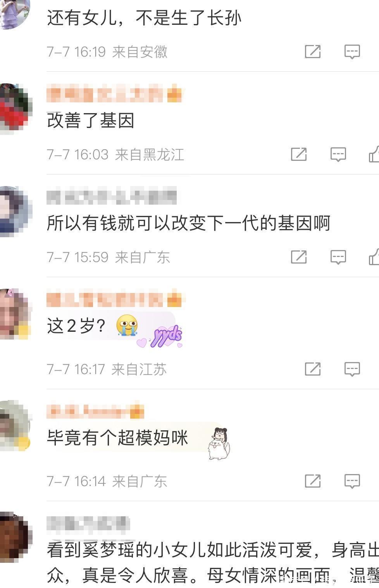Reply to the 超模妈咪 comment
Screen dimensions: 379x588
pos(352,481)
